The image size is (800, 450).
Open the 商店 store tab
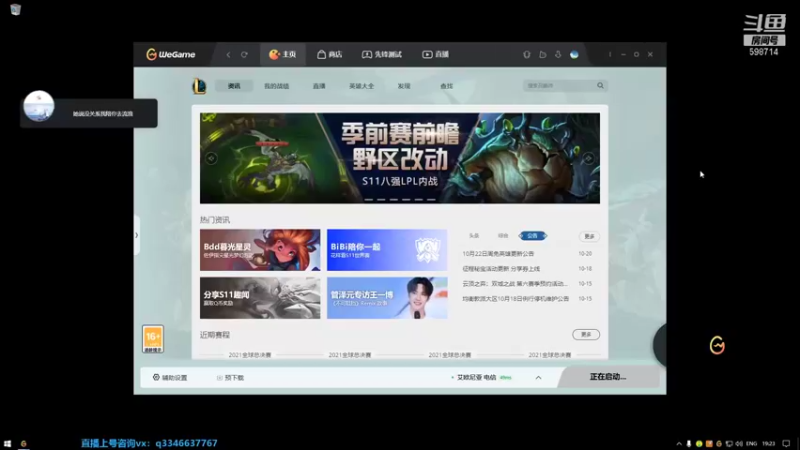click(329, 54)
